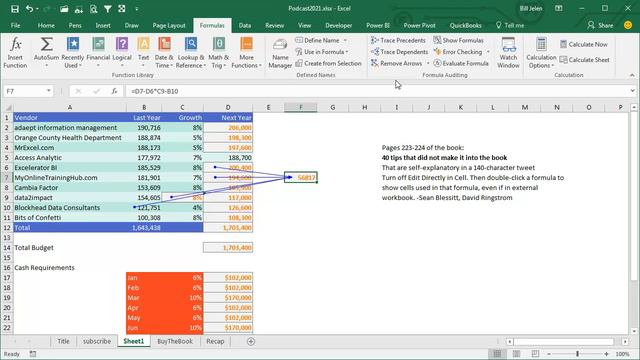This screenshot has height=360, width=640.
Task: Open Date & Time functions
Action: [164, 52]
